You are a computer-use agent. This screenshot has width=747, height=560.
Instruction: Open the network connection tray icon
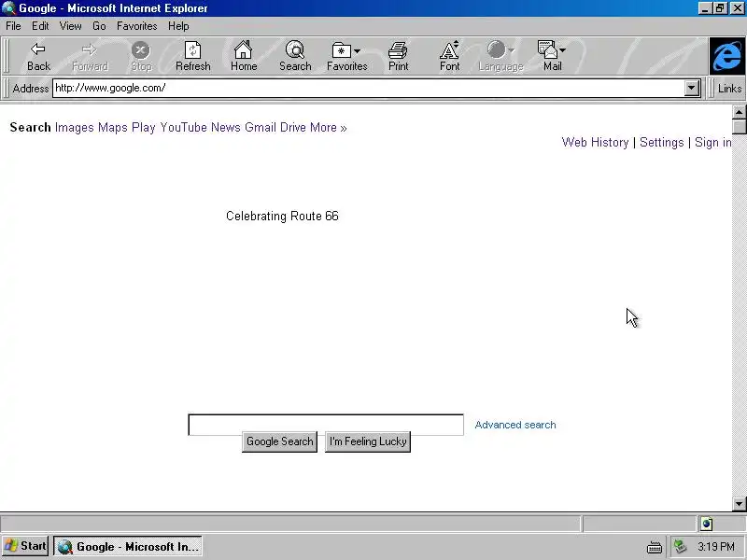(681, 546)
